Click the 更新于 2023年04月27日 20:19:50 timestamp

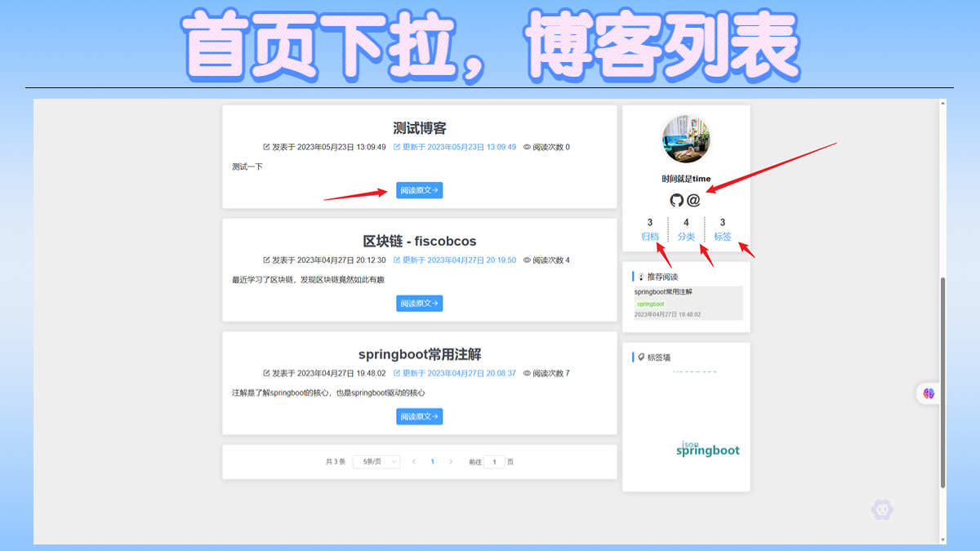(459, 260)
